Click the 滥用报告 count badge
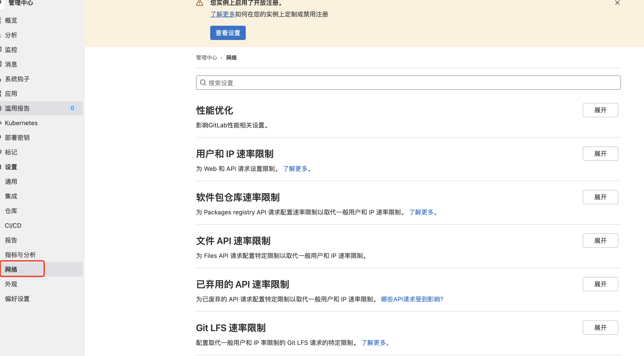 (x=72, y=108)
